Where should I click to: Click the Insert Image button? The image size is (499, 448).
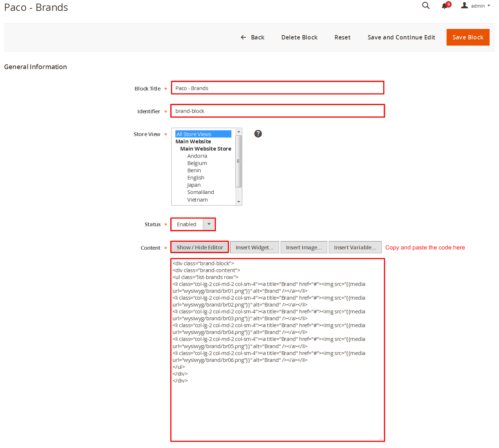tap(304, 248)
